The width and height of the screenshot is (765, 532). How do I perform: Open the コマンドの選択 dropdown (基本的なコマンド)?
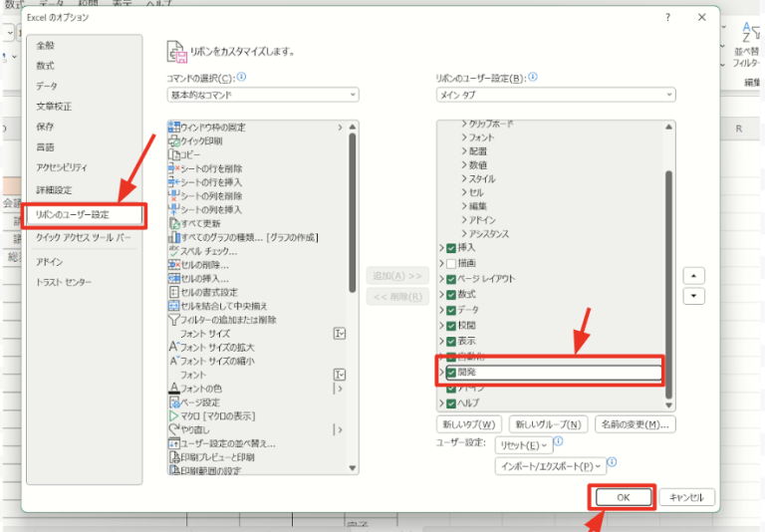[x=263, y=95]
